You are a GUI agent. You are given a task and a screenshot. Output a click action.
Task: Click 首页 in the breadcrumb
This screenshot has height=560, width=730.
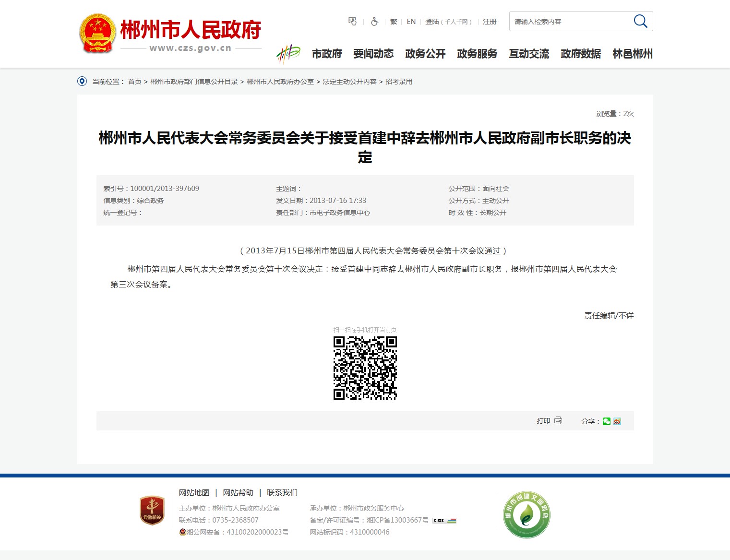(134, 82)
